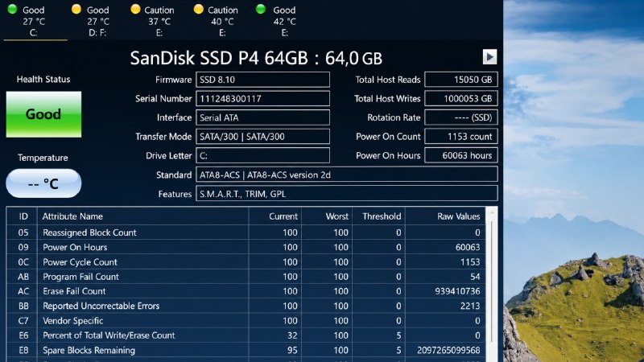Click the Standard field ATA8-ACS version 2d
This screenshot has width=644, height=362.
[x=347, y=175]
